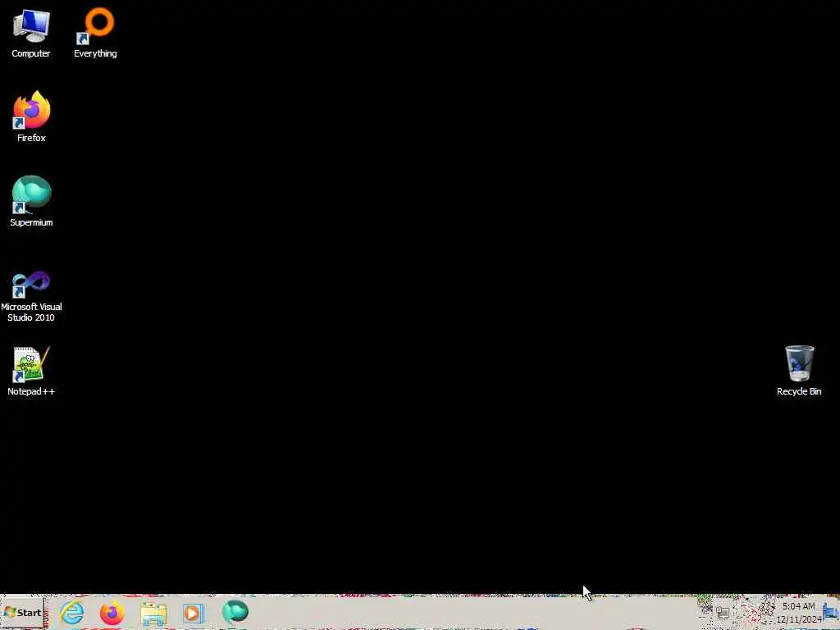The image size is (840, 630).
Task: Select the Supermium desktop shortcut
Action: click(x=31, y=202)
